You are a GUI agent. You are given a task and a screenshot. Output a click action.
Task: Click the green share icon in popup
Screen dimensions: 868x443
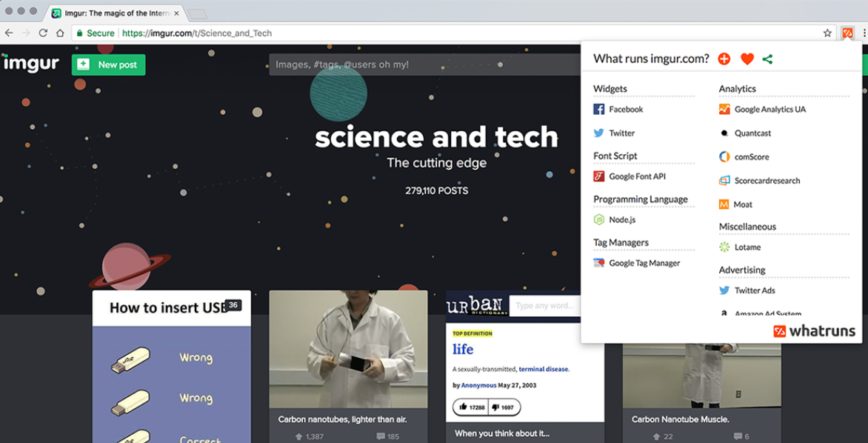pyautogui.click(x=767, y=59)
